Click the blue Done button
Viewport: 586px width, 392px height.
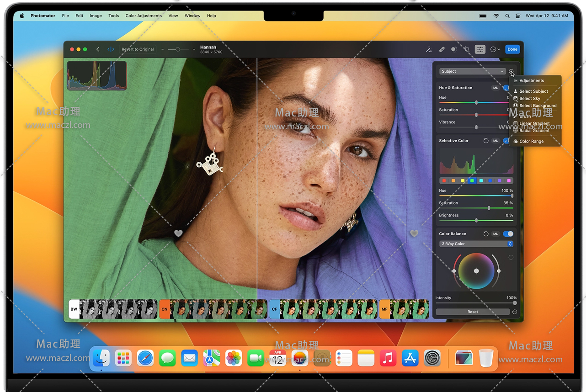click(512, 49)
